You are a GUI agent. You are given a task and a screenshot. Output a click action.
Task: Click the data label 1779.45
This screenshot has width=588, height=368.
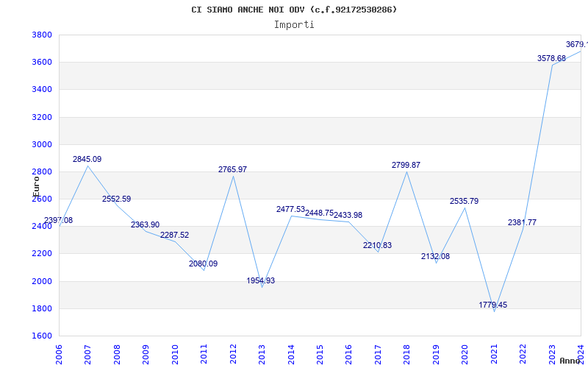[x=492, y=305]
